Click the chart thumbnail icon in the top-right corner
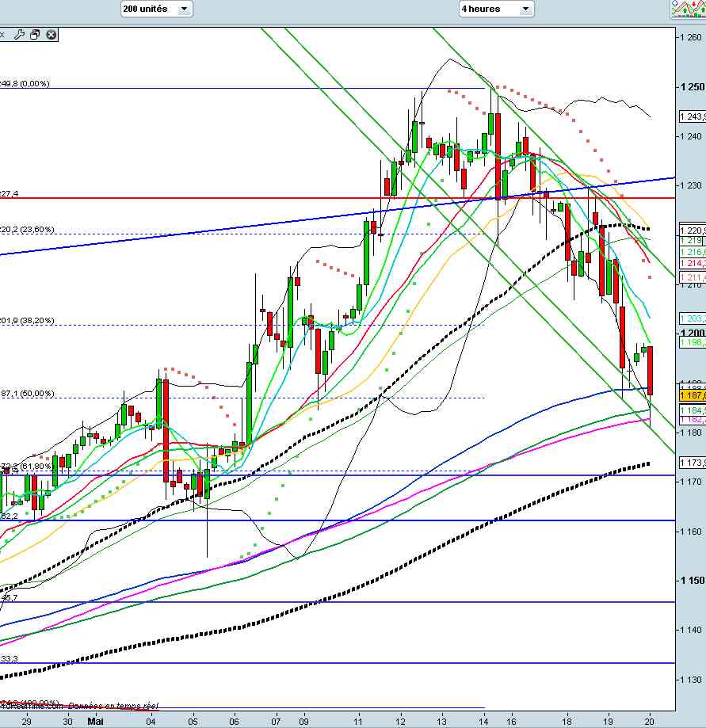Image resolution: width=706 pixels, height=728 pixels. 688,9
